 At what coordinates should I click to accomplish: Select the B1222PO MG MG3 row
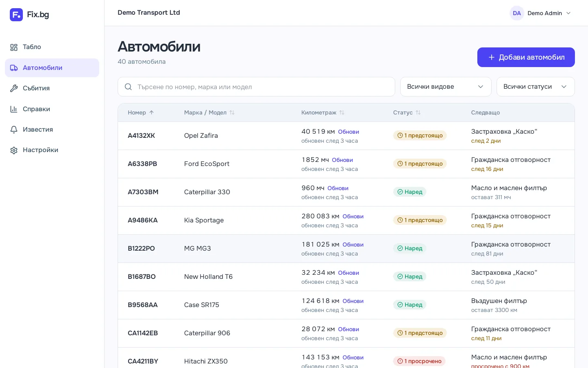[x=346, y=249]
